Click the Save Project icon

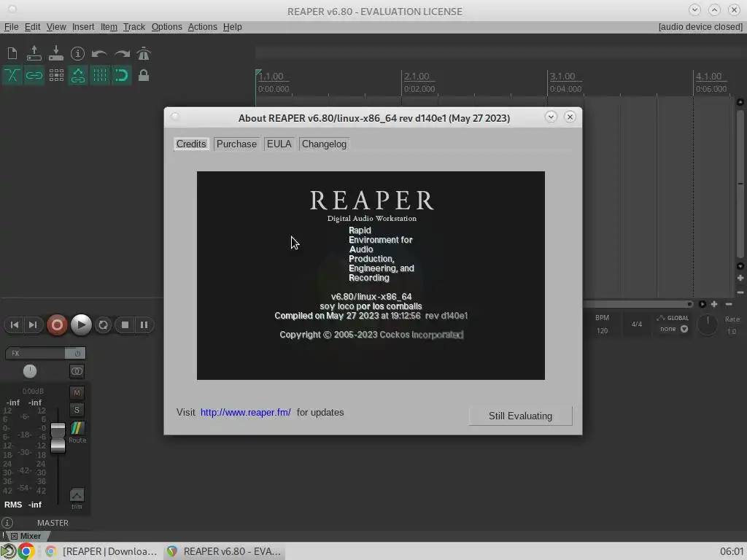(x=56, y=53)
